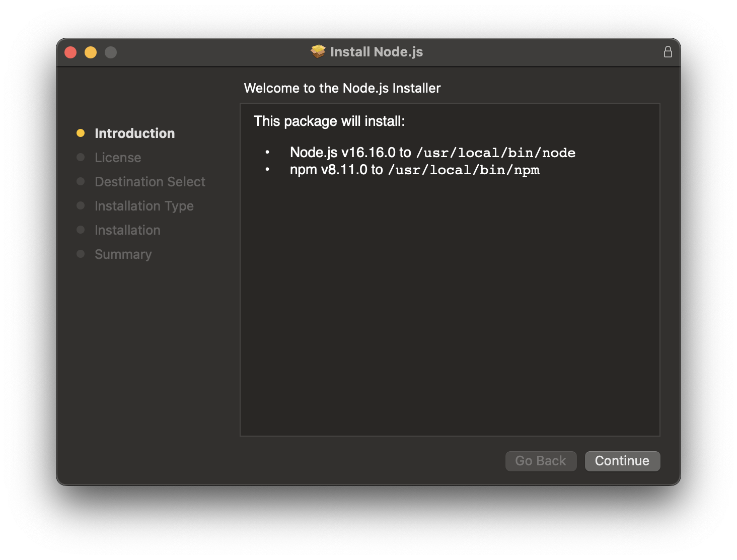Viewport: 737px width, 560px height.
Task: Click the Install Node.js window title
Action: [377, 52]
